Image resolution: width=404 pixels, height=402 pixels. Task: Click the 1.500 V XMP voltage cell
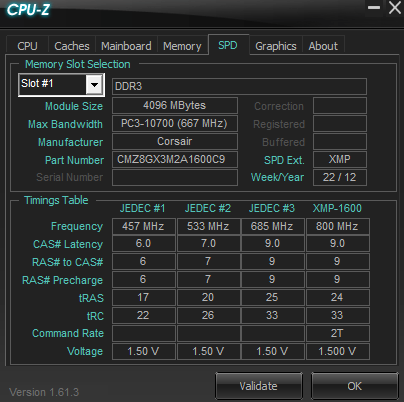pyautogui.click(x=338, y=351)
